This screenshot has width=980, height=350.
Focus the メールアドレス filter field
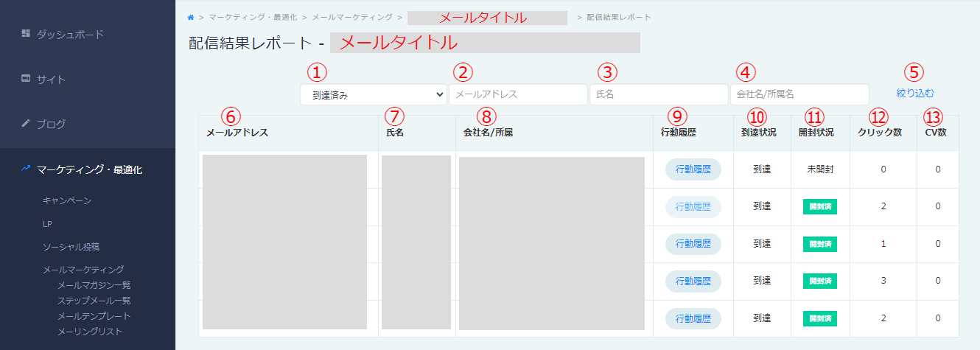point(518,94)
